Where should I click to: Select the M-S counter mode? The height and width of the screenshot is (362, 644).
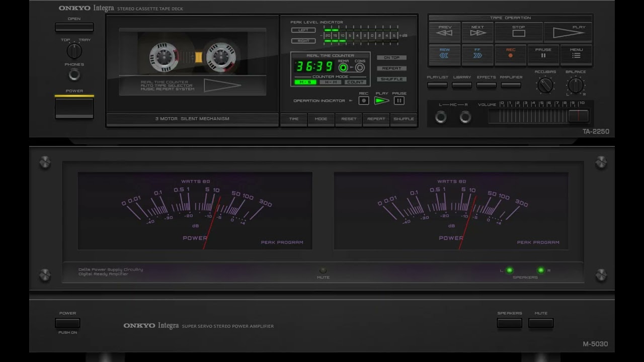305,82
